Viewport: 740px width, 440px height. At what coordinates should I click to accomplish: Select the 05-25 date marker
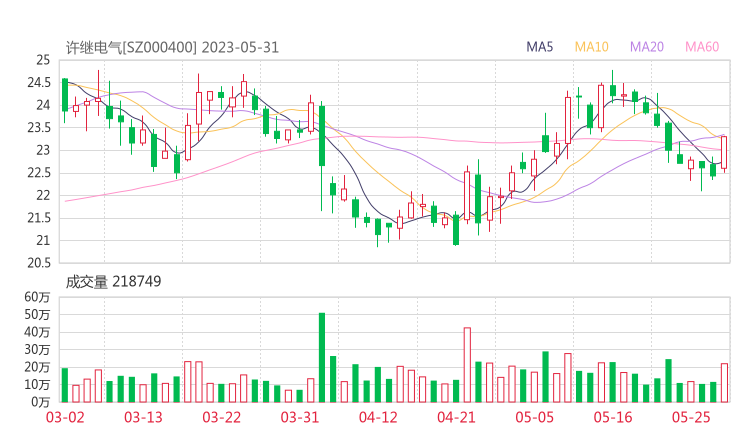[x=690, y=417]
